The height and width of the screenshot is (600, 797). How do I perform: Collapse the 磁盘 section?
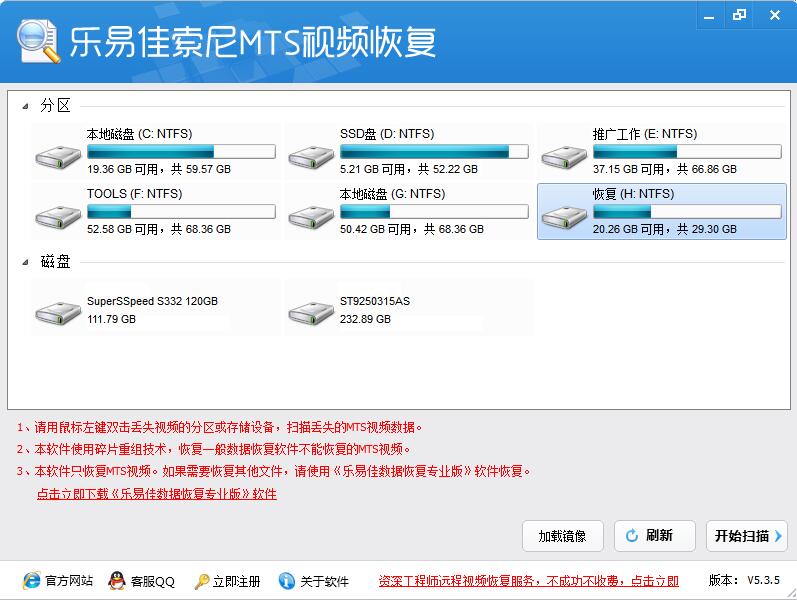click(25, 262)
